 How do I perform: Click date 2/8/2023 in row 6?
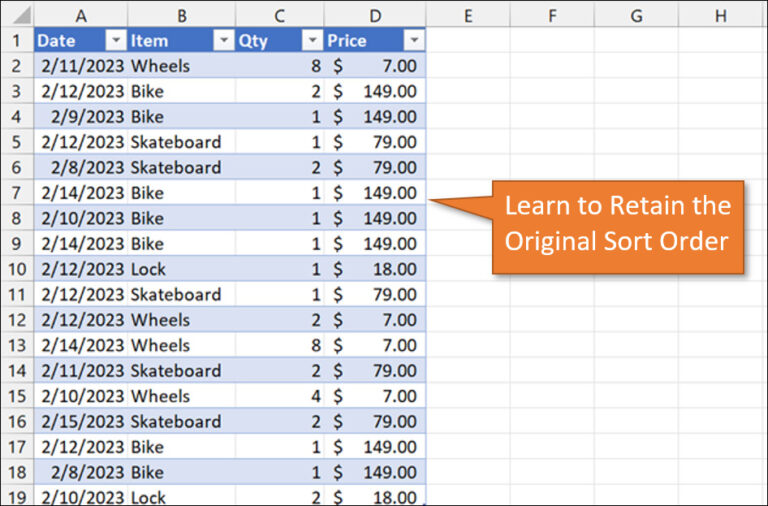point(81,168)
